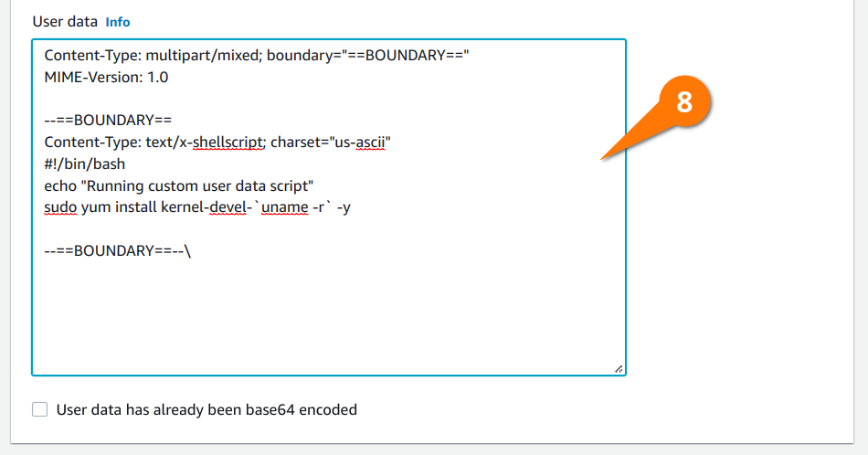Click the closing '--==BOUNDARY==--\' line
The image size is (868, 455).
(117, 250)
